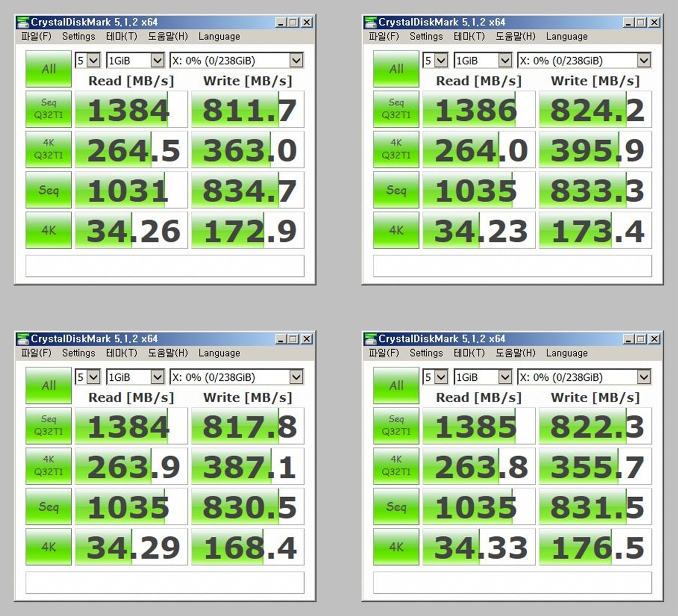Select the All test button in top-left window

48,68
